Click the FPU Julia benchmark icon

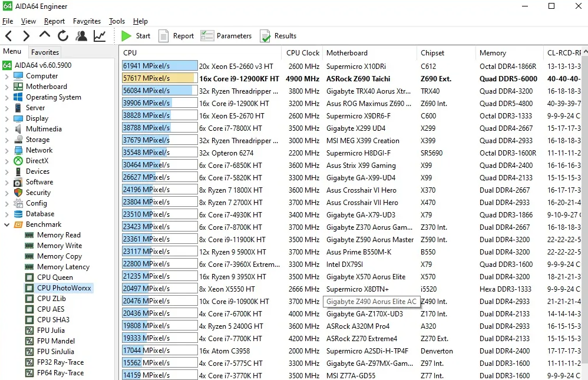[29, 331]
